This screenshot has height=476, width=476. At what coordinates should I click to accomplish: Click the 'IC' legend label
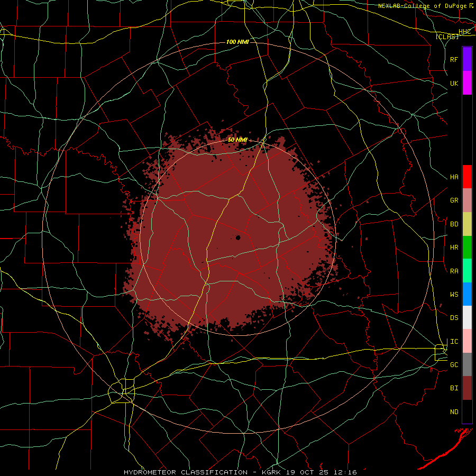(x=454, y=342)
